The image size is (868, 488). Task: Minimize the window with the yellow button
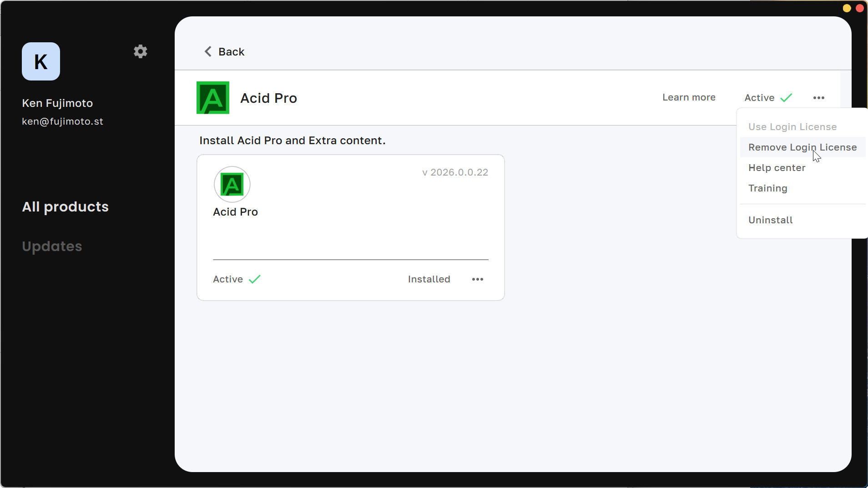click(x=847, y=8)
